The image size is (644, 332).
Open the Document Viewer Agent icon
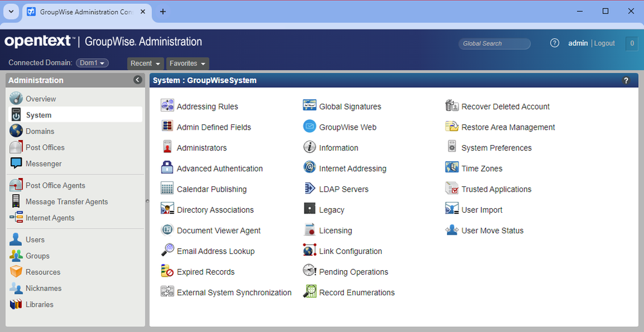pos(167,229)
